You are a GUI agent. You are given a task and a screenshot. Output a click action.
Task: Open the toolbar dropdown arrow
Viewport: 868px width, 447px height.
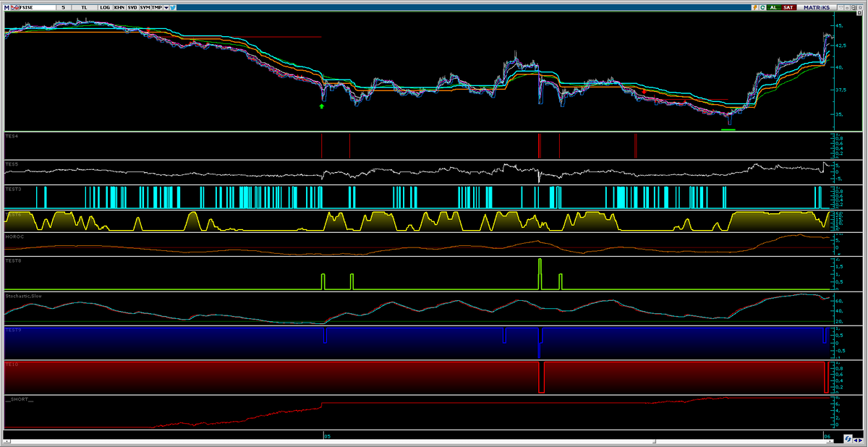166,7
